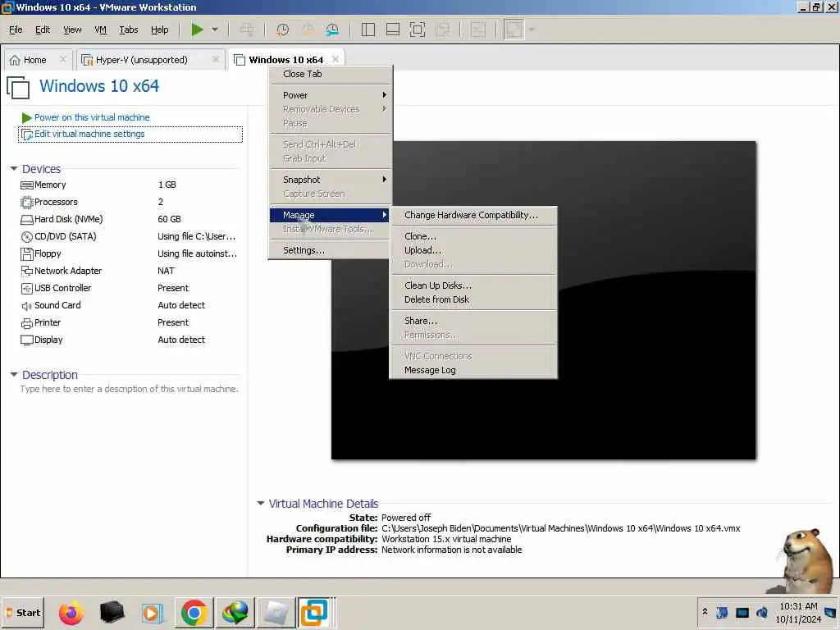The width and height of the screenshot is (840, 630).
Task: Select the Sound Card device row
Action: 129,305
